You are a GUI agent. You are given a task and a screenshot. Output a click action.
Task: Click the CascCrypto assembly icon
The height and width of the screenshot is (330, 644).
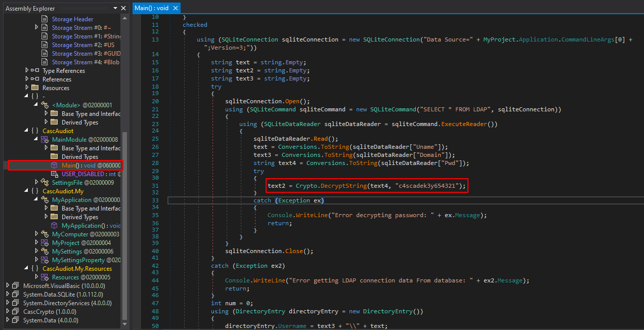(15, 312)
